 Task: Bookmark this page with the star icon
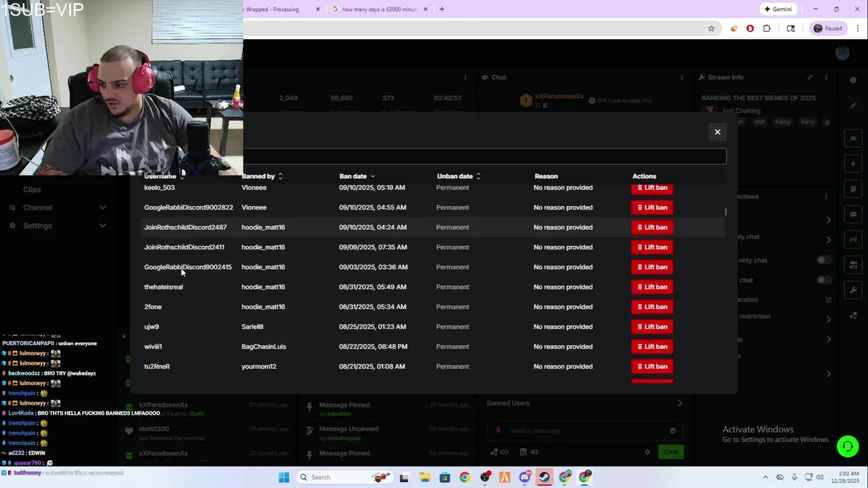pos(711,28)
